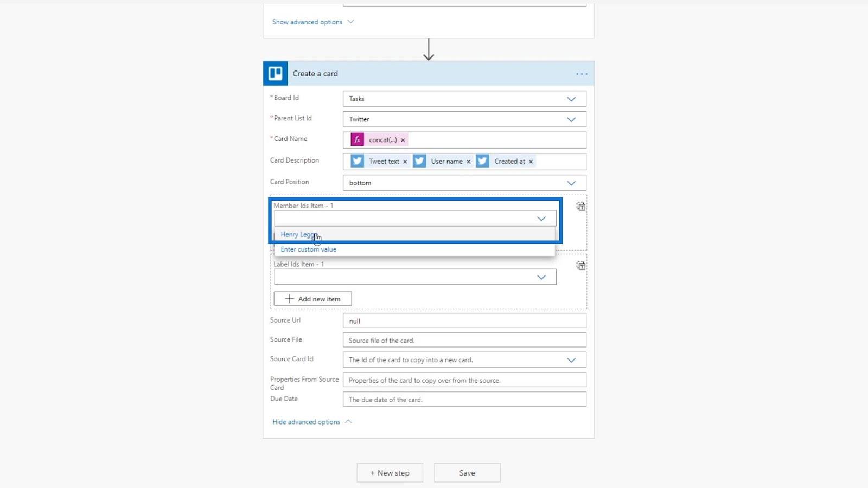Click the Card Description label
The height and width of the screenshot is (488, 868).
(295, 160)
